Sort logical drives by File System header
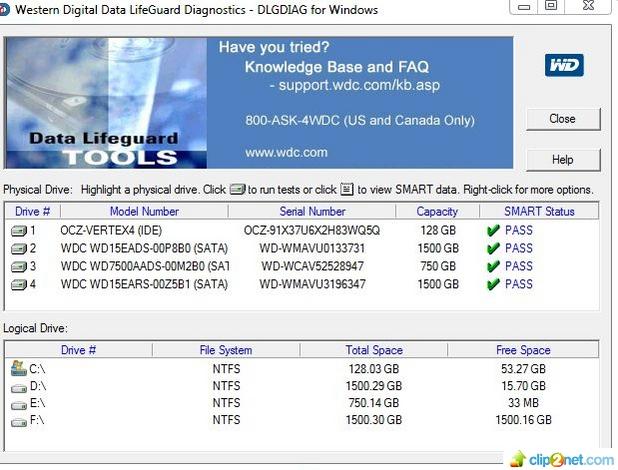The width and height of the screenshot is (618, 470). point(226,350)
